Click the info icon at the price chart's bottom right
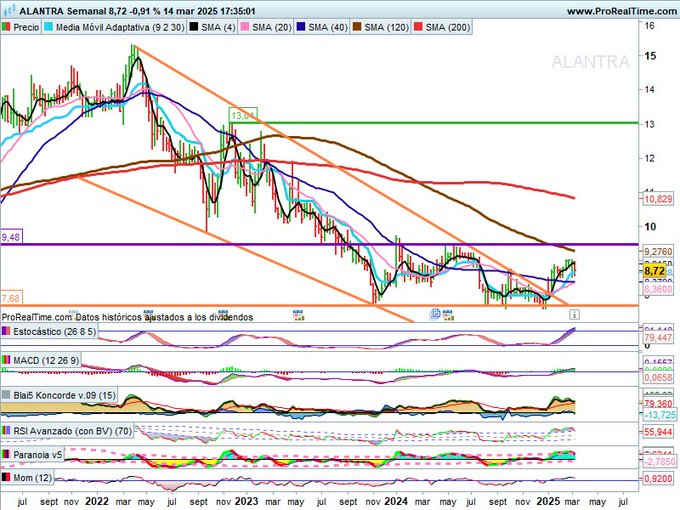 pos(575,314)
